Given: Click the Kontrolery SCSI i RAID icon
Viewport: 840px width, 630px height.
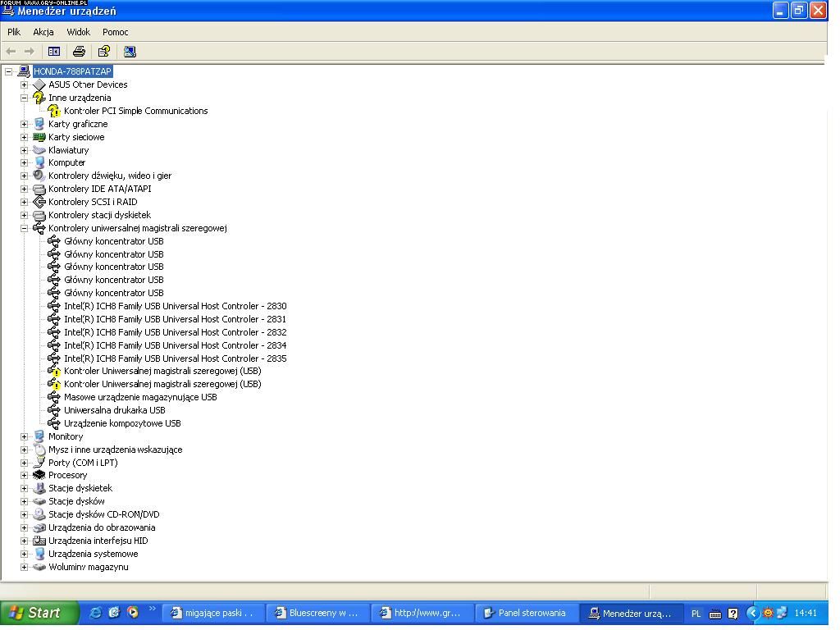Looking at the screenshot, I should click(39, 202).
